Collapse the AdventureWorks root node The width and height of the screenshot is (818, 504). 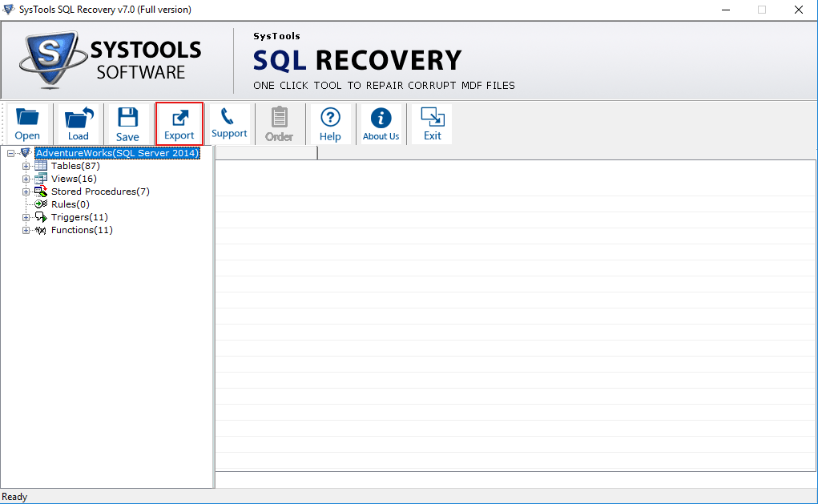[x=10, y=153]
